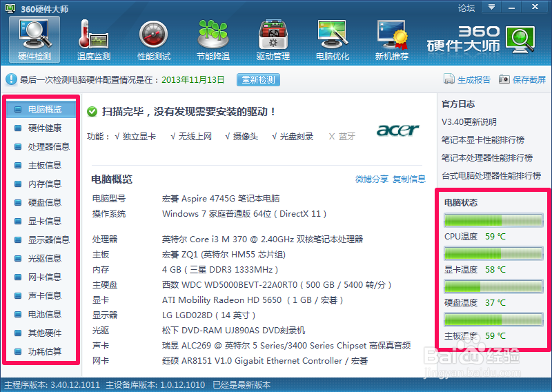Viewport: 552px width, 392px height.
Task: Click 主程序版本 3.40.12.1011 in status bar
Action: (x=52, y=384)
